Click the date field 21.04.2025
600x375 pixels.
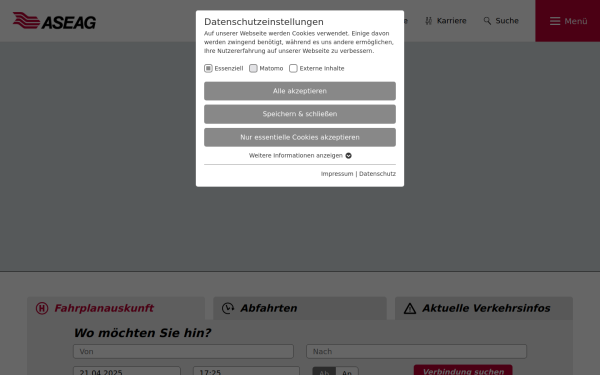point(127,371)
